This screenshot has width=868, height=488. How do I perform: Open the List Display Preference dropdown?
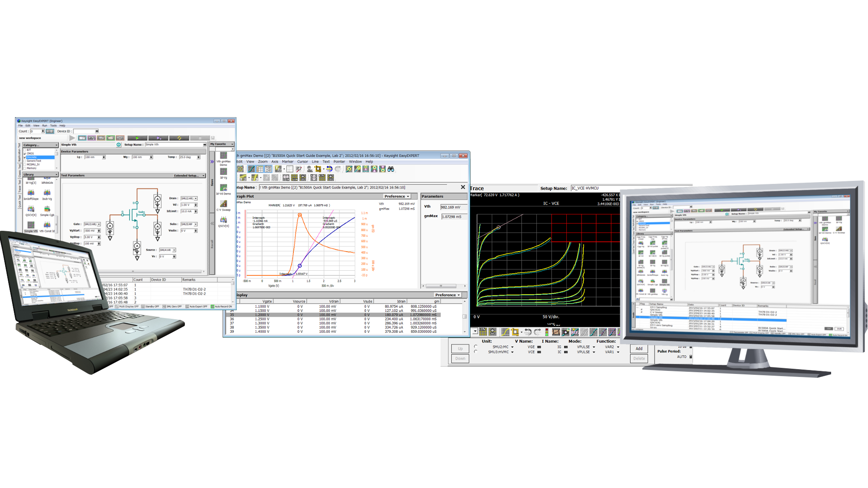pos(447,295)
